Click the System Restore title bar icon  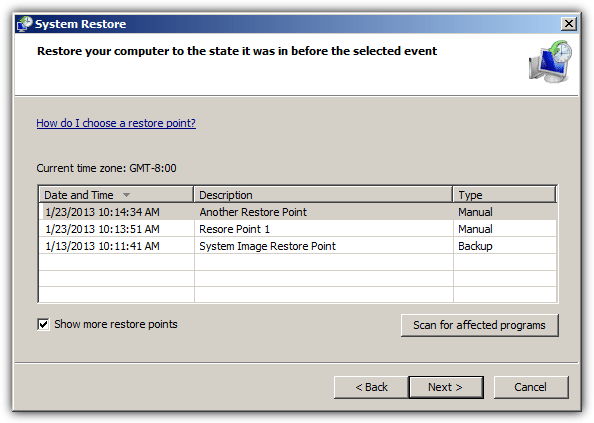click(x=24, y=24)
